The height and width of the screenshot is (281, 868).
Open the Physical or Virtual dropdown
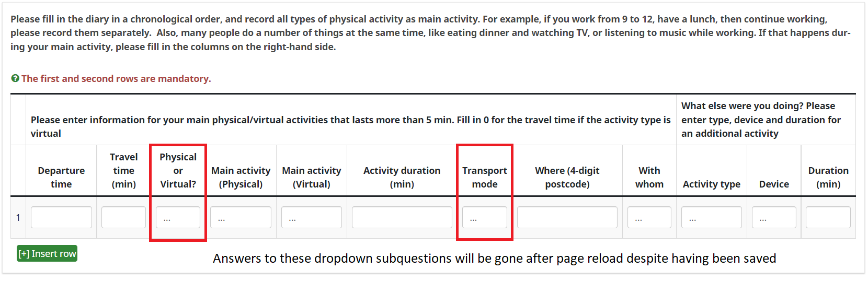178,217
